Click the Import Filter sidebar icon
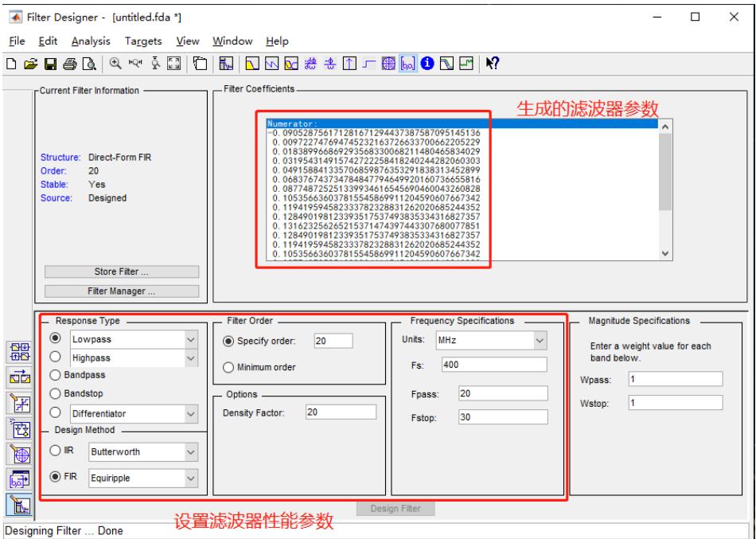The height and width of the screenshot is (539, 756). click(x=15, y=477)
